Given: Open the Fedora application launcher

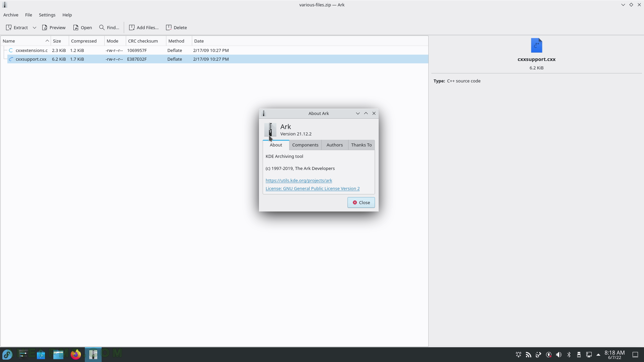Looking at the screenshot, I should point(7,354).
